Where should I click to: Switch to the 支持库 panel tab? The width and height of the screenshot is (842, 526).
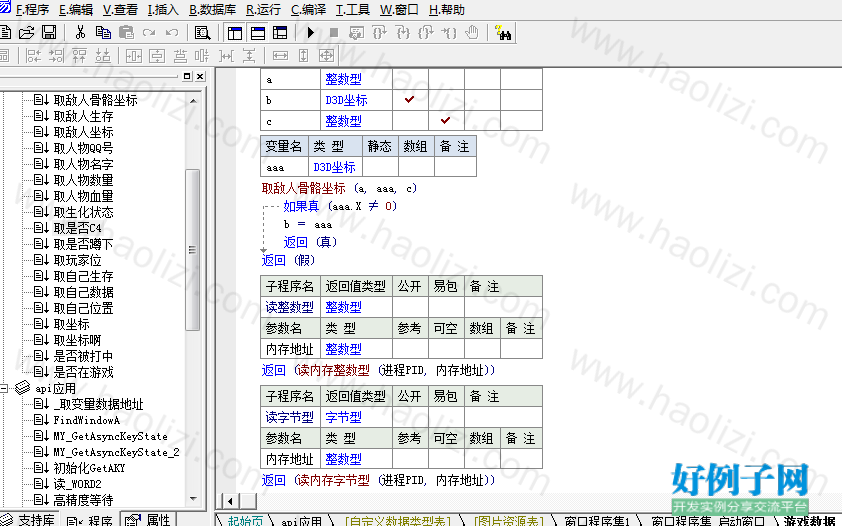pos(29,519)
